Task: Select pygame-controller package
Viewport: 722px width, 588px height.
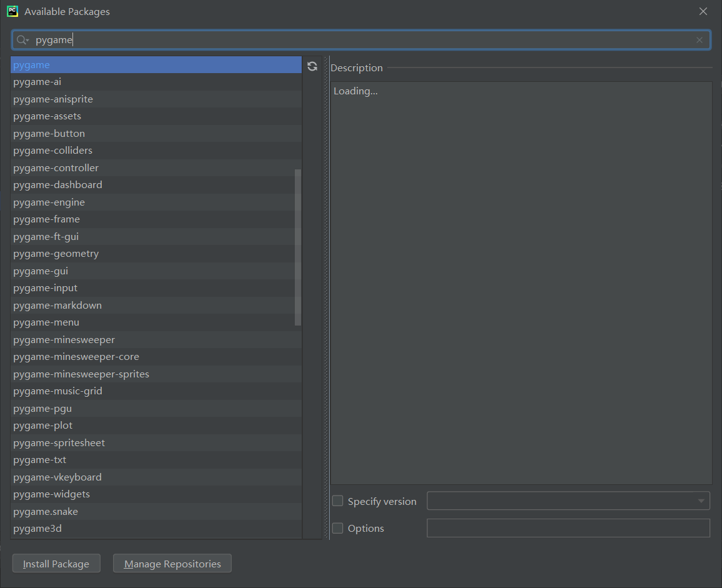Action: click(x=156, y=167)
